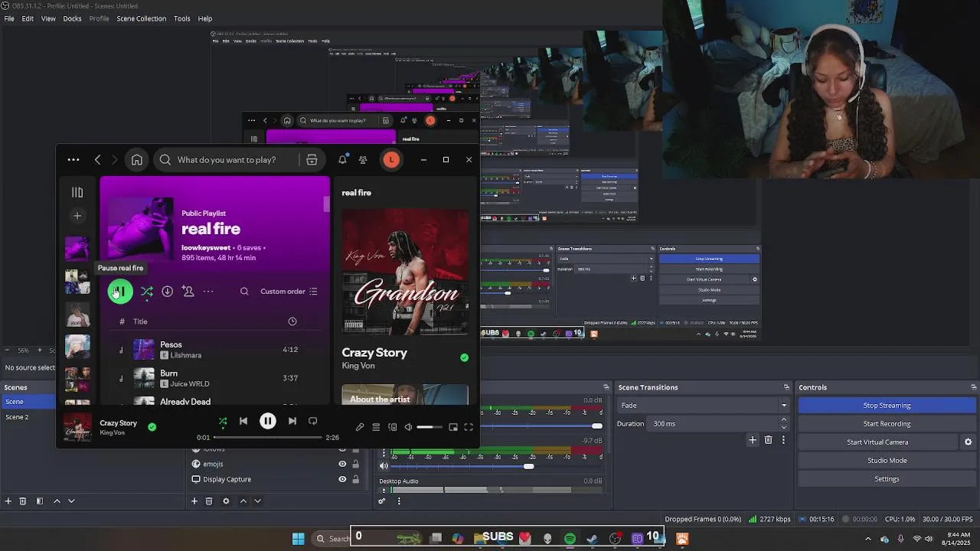
Task: Sort tracks by duration clock icon
Action: (x=292, y=321)
